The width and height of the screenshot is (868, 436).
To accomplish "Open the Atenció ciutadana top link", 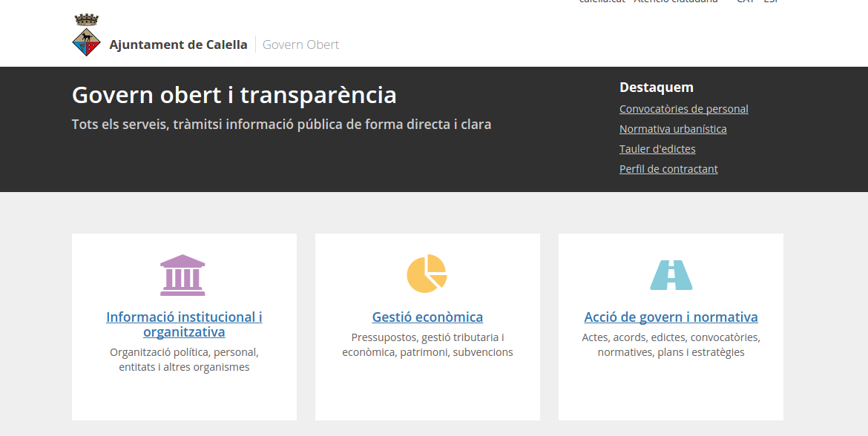I will [x=675, y=2].
